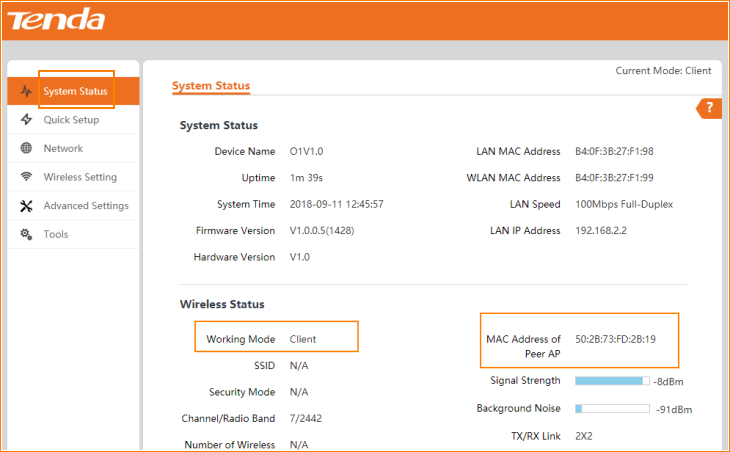Open Advanced Settings section
Viewport: 730px width, 452px height.
point(86,206)
